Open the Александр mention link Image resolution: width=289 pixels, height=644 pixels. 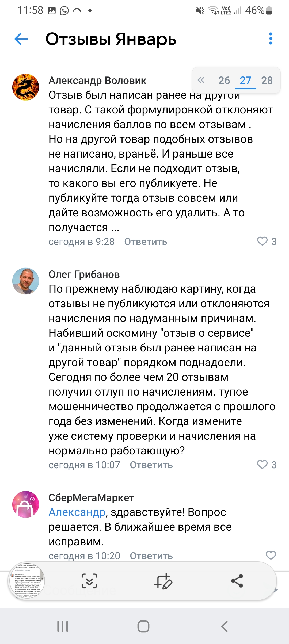77,512
